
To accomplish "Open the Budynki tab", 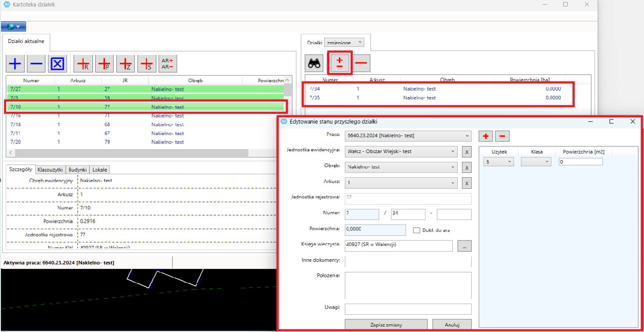I will coord(78,170).
